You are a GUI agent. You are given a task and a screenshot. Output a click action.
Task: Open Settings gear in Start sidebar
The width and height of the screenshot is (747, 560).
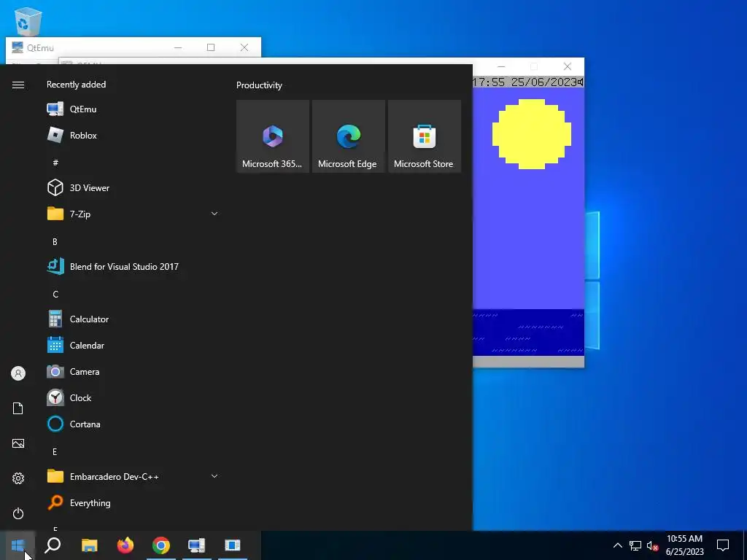[x=18, y=478]
